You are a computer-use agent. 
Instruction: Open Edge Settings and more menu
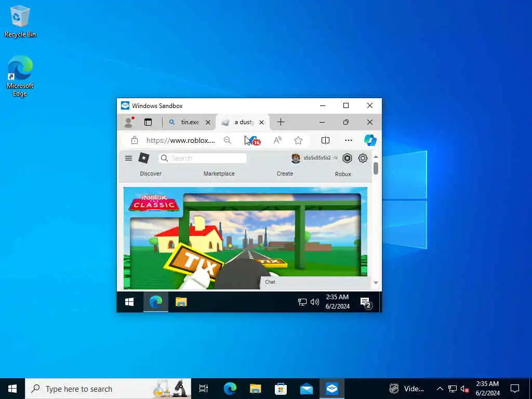pos(349,140)
